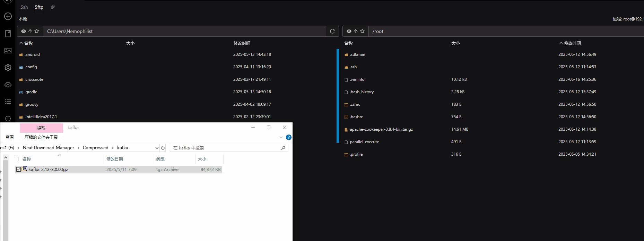Tick the select-all checkbox in Explorer header

click(x=16, y=159)
